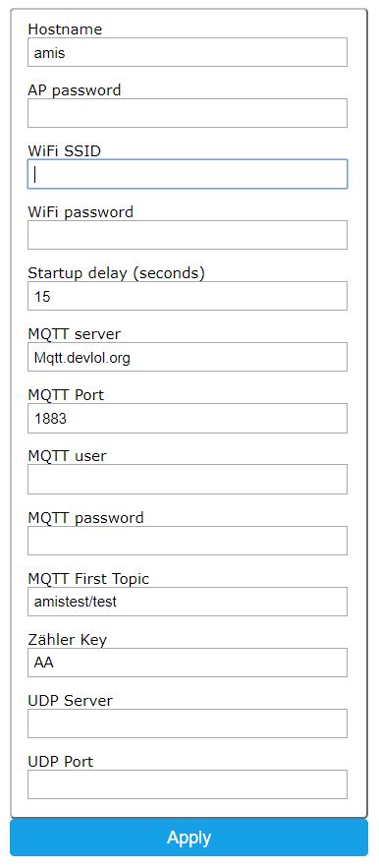Focus the MQTT Port field showing 1883
The height and width of the screenshot is (868, 379).
tap(188, 419)
